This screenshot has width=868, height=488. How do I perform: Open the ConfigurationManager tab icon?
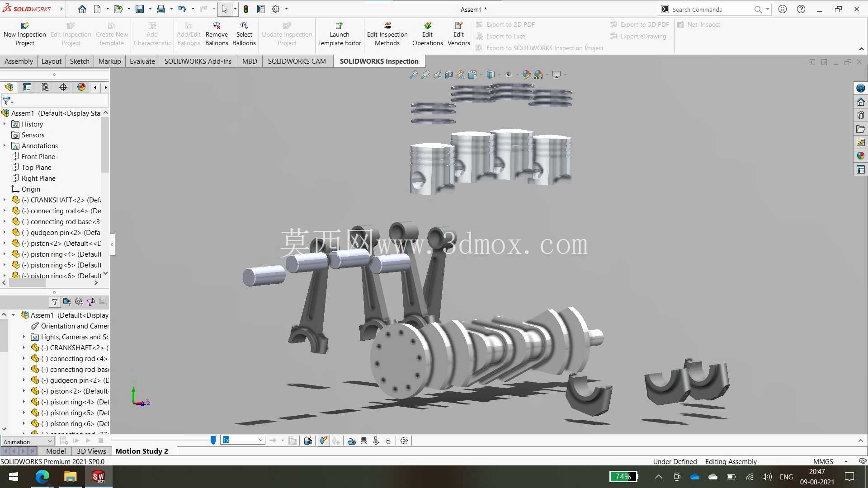(x=45, y=87)
